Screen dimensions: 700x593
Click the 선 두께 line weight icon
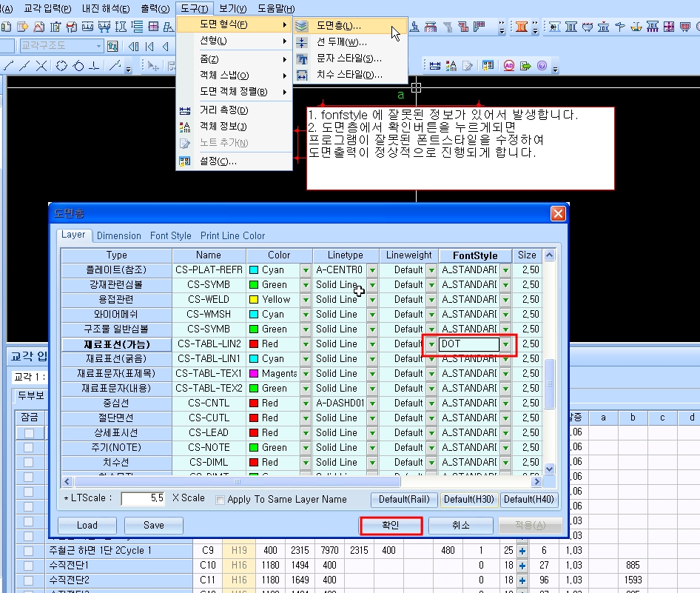pyautogui.click(x=302, y=42)
